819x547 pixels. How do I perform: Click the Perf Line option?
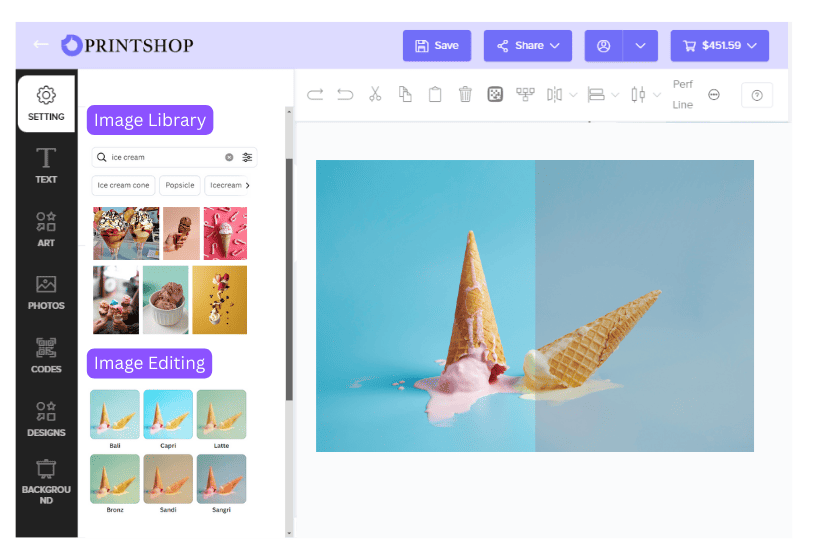click(x=683, y=95)
